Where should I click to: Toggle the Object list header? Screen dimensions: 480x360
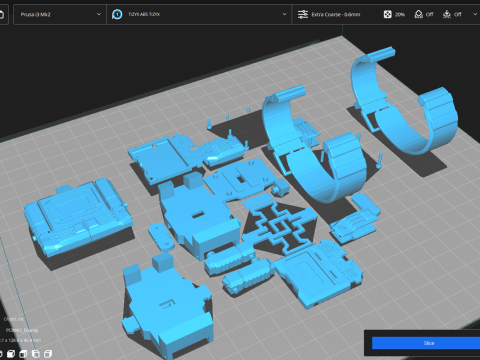click(14, 319)
